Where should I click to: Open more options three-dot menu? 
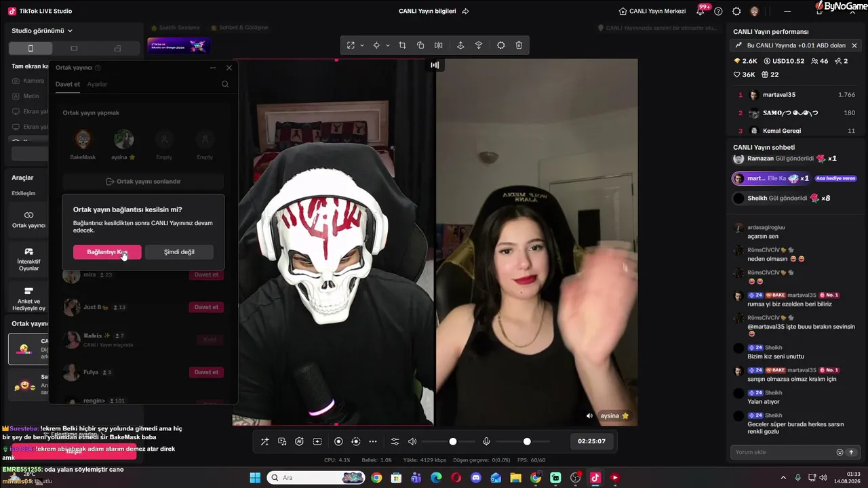pyautogui.click(x=373, y=442)
